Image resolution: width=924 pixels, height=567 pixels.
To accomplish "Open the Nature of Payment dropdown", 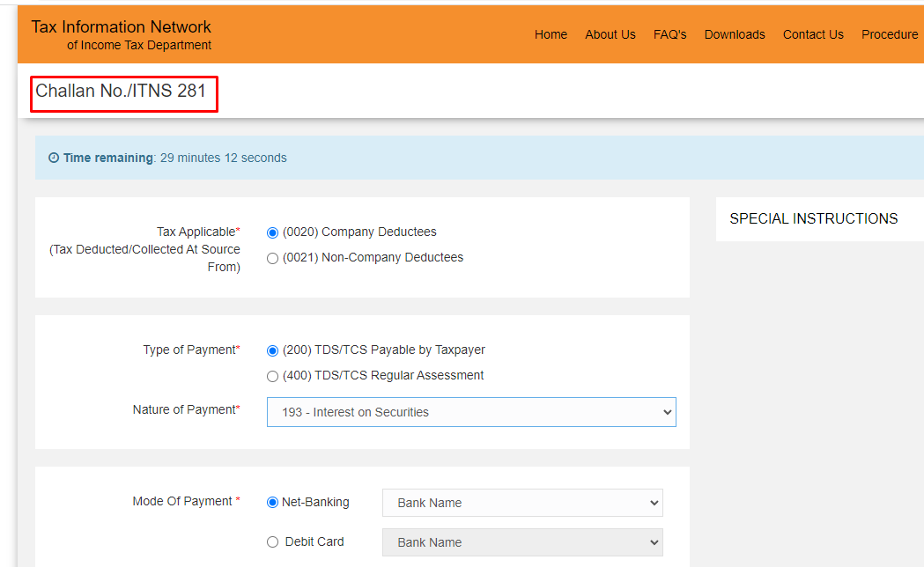I will point(471,411).
